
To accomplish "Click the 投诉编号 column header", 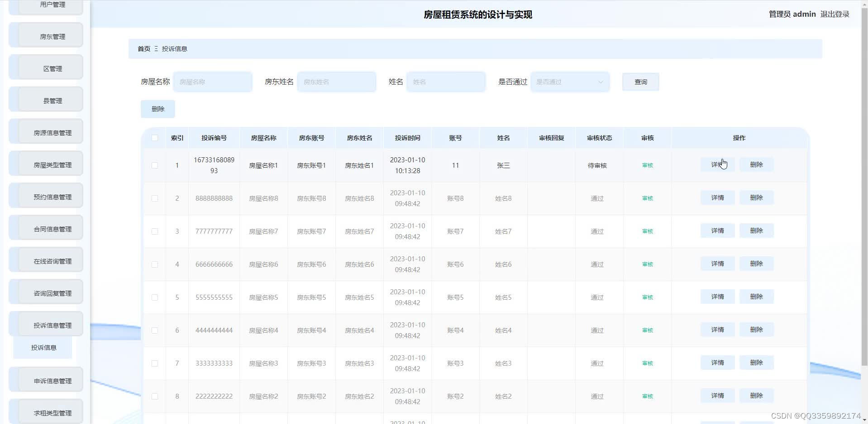I will point(214,138).
